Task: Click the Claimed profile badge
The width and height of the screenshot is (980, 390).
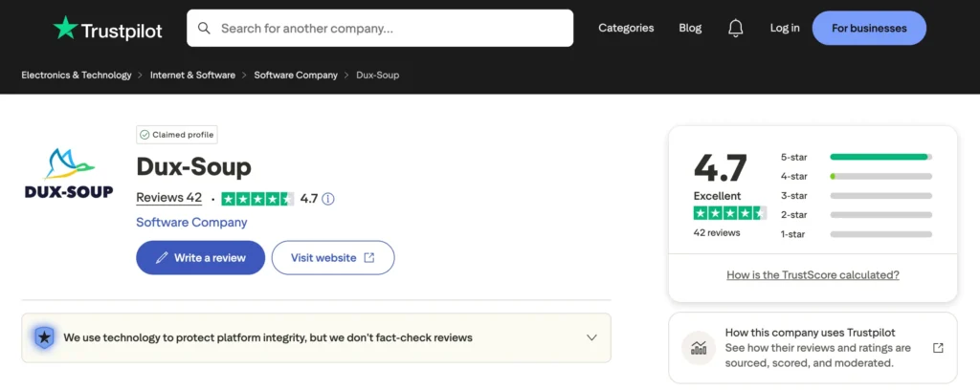Action: pos(177,135)
